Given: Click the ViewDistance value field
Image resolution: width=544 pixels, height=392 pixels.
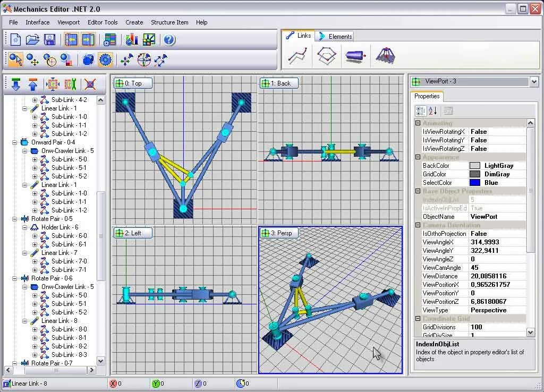Looking at the screenshot, I should click(x=497, y=276).
